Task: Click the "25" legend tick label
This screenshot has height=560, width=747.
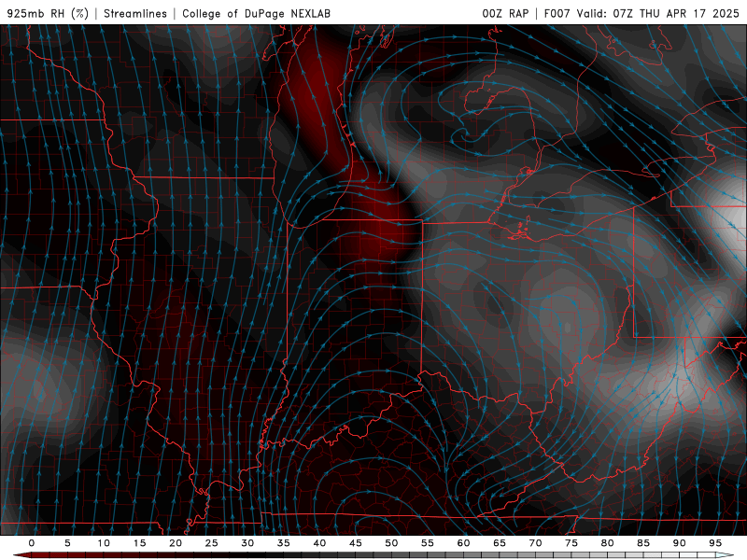Action: [x=212, y=543]
